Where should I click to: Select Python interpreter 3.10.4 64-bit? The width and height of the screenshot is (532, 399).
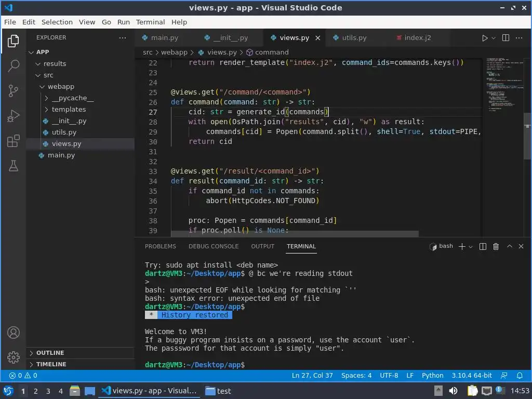pos(472,375)
